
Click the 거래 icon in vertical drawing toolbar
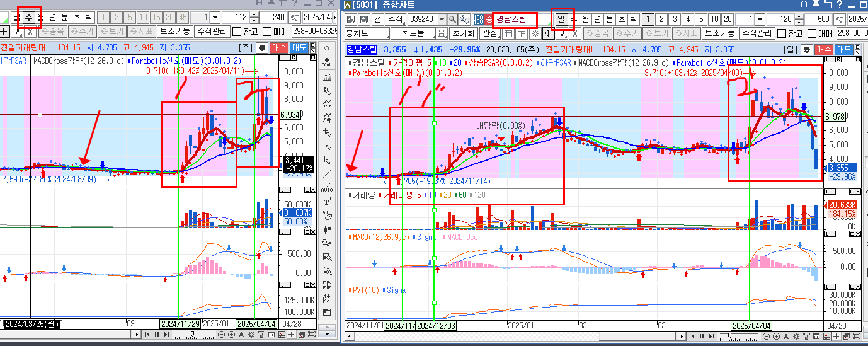click(326, 118)
